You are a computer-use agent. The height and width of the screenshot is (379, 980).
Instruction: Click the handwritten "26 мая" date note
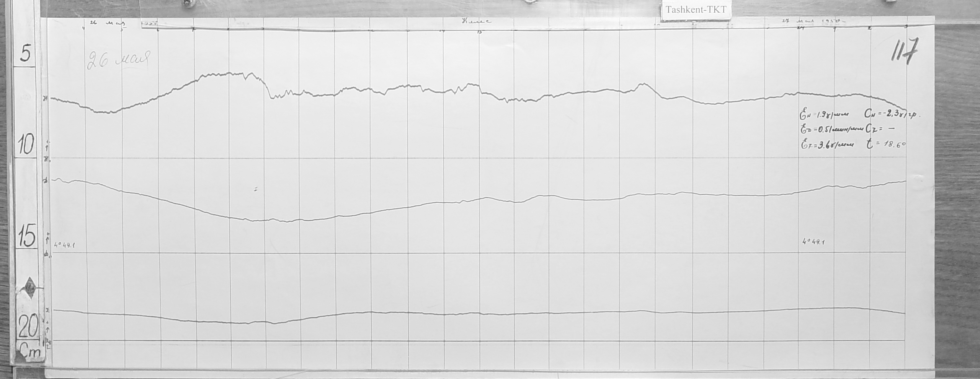point(118,60)
